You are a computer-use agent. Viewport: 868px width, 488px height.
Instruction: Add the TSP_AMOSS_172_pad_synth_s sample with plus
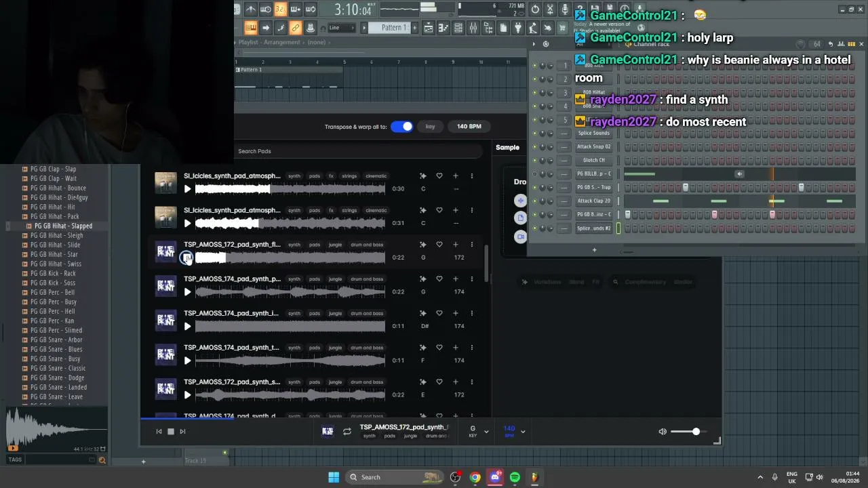(456, 382)
